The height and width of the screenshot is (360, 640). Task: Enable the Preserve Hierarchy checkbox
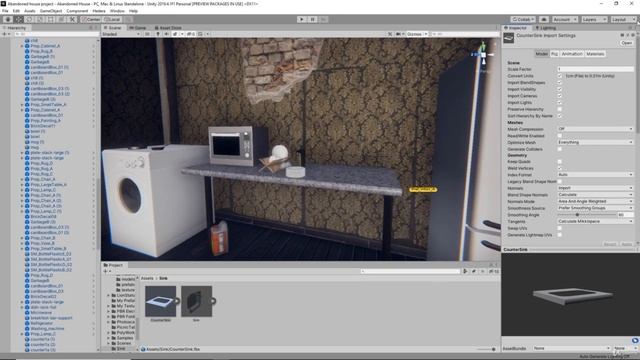(x=560, y=109)
